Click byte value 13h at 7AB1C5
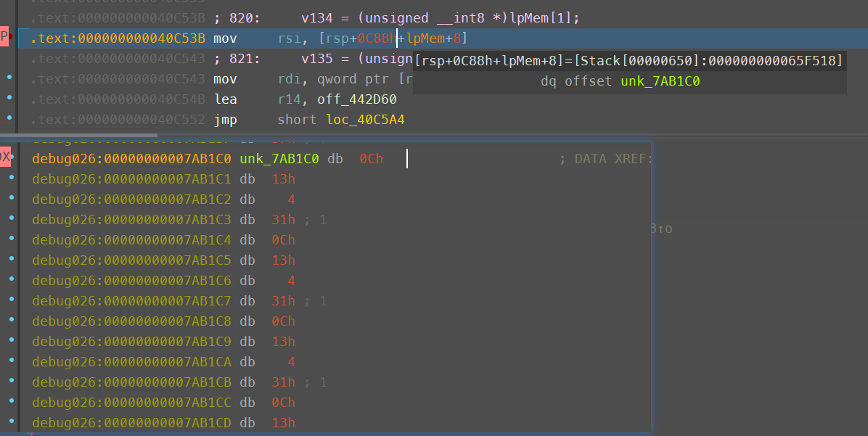 284,260
